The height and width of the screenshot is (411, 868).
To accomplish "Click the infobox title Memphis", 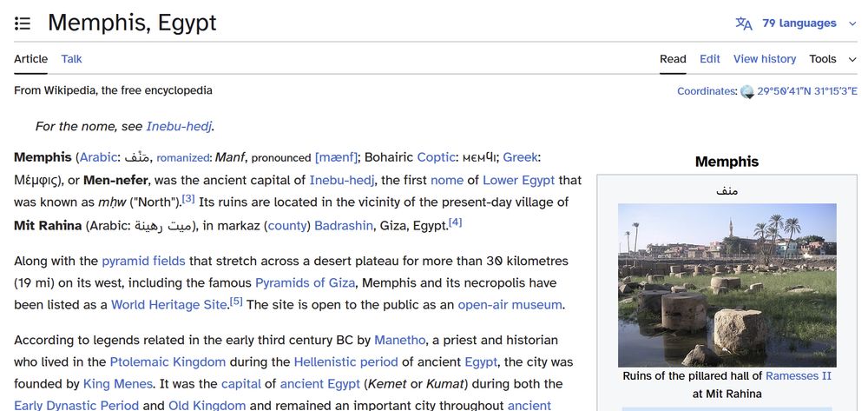I will tap(727, 162).
